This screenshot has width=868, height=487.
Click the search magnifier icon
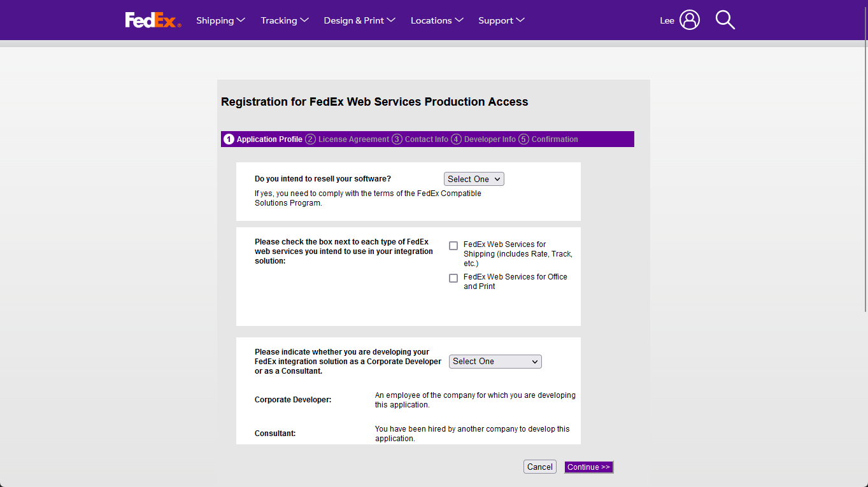pyautogui.click(x=725, y=20)
